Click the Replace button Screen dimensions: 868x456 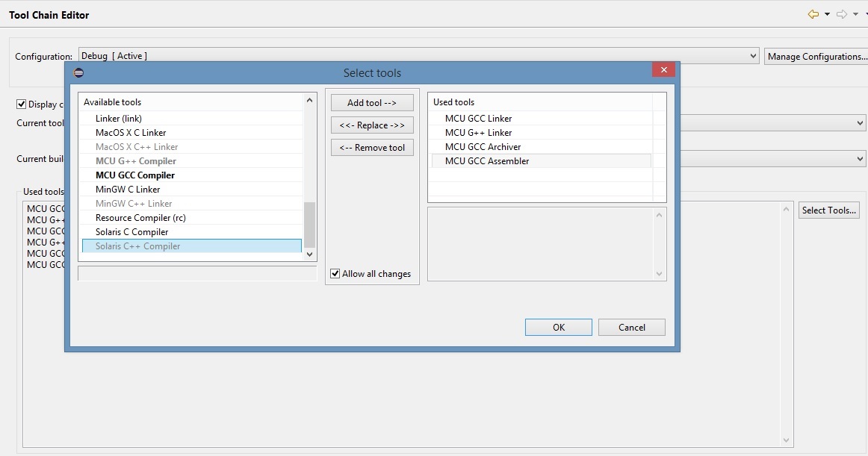click(372, 125)
